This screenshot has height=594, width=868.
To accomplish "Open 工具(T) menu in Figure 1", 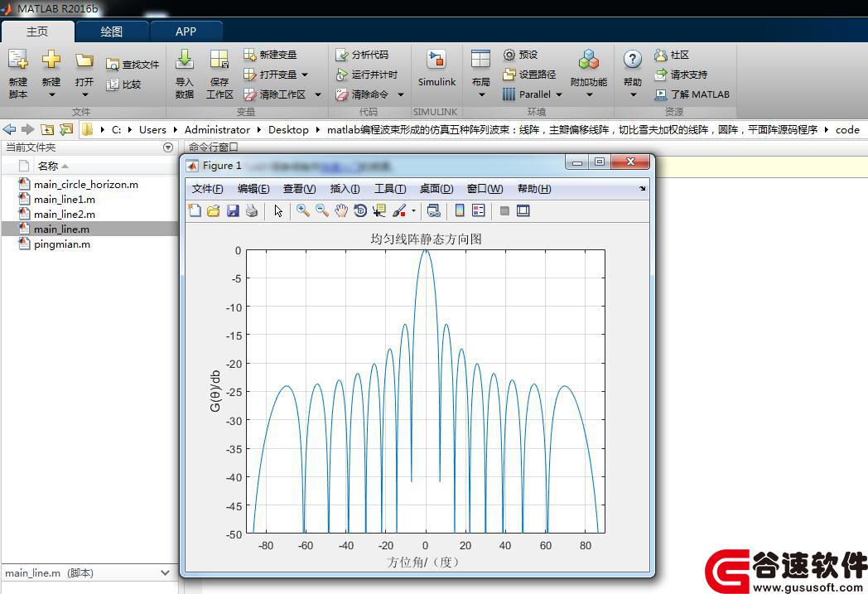I will click(390, 189).
